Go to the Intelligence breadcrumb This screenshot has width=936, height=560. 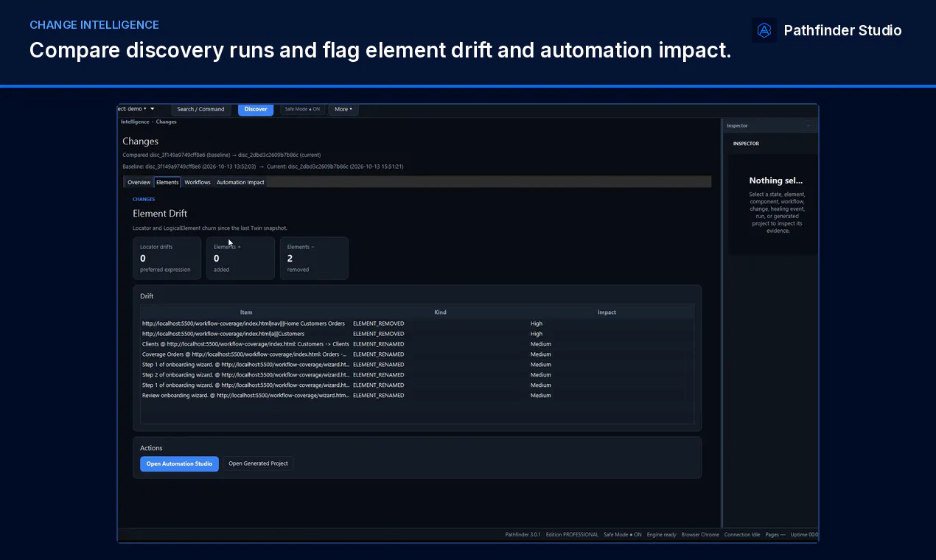(x=135, y=122)
